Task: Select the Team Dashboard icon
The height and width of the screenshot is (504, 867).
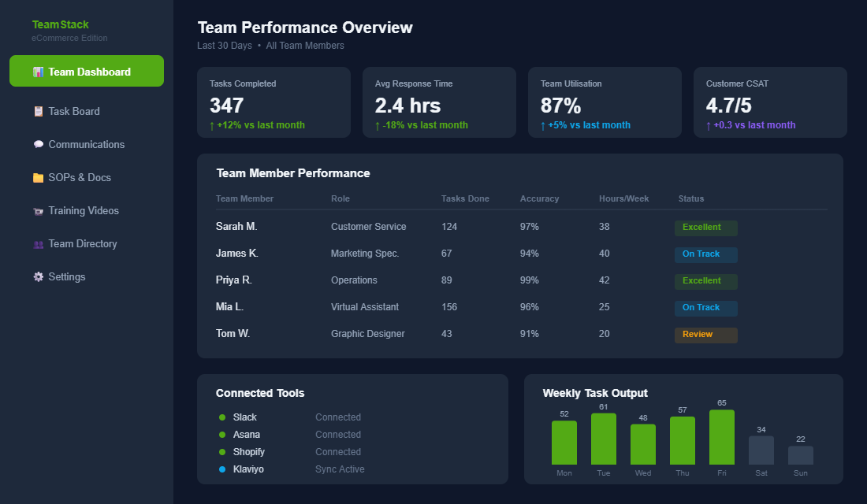Action: (36, 70)
